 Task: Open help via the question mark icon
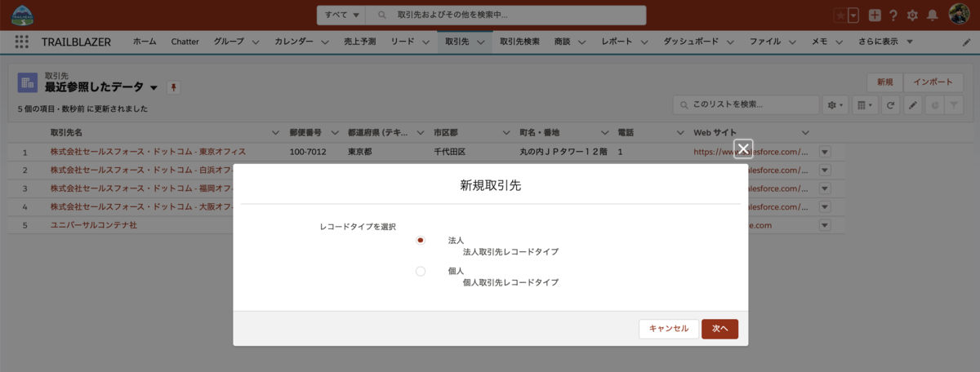pyautogui.click(x=893, y=15)
